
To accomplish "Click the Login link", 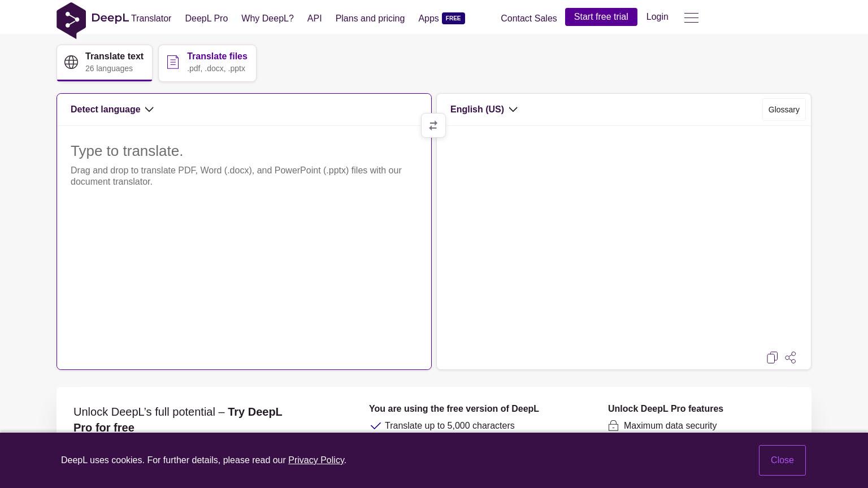I will pos(657,17).
